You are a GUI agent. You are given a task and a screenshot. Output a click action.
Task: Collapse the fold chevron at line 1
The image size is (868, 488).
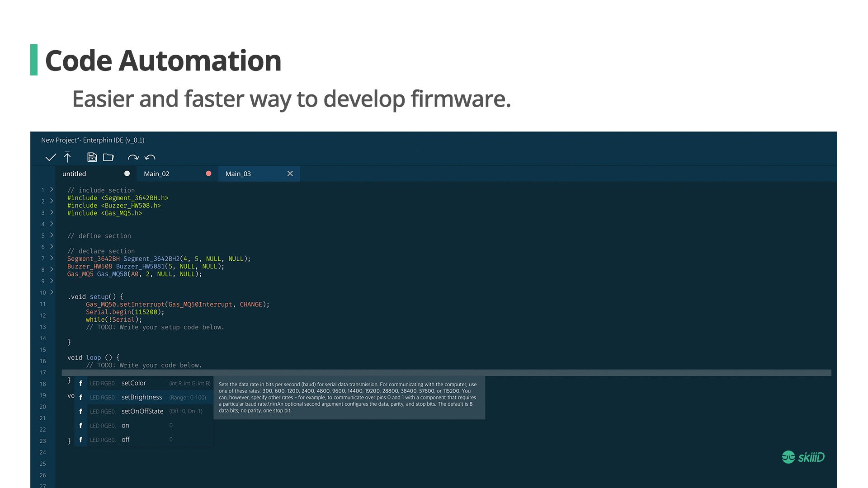point(52,189)
